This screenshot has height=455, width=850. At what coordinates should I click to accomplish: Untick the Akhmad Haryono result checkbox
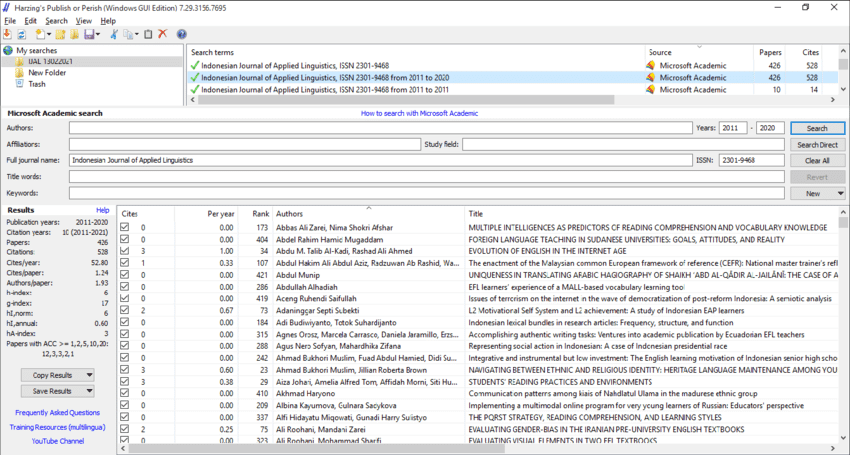(125, 393)
